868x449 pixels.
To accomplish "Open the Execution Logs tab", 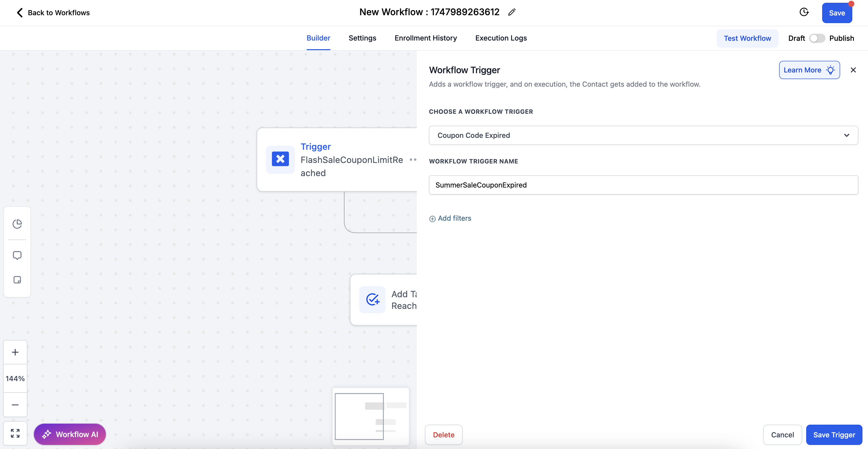I will [x=501, y=38].
